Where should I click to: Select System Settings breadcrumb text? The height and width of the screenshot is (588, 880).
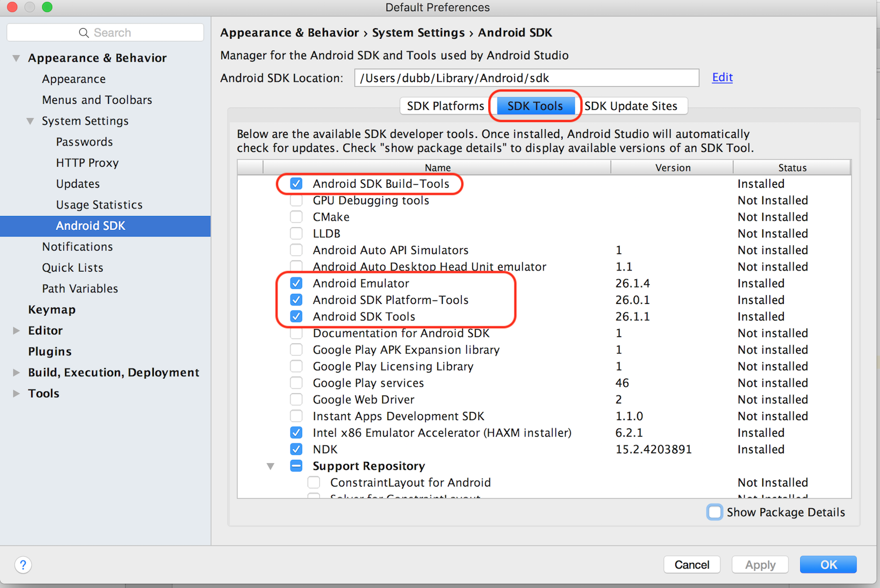coord(418,33)
